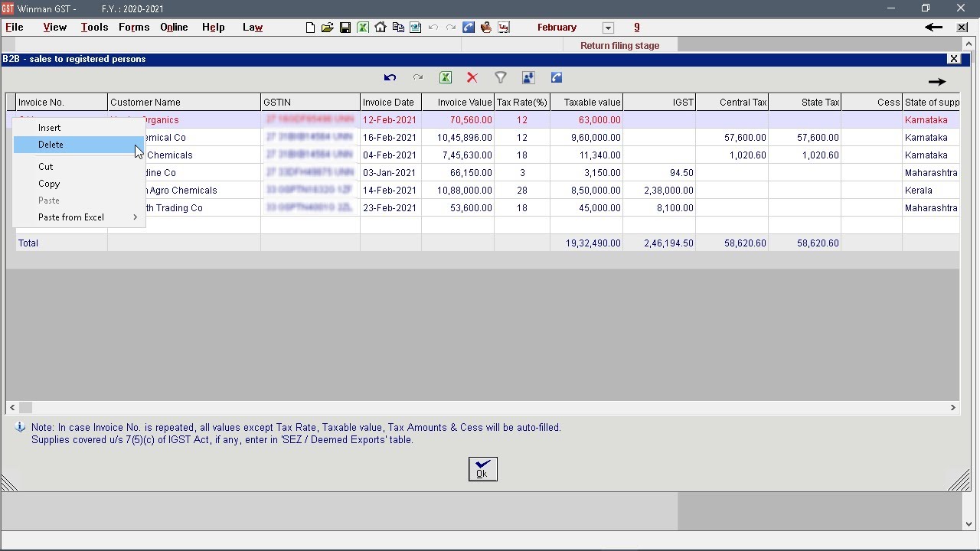This screenshot has width=980, height=551.
Task: Select invoice date 04-Feb-2021 cell
Action: pyautogui.click(x=391, y=155)
